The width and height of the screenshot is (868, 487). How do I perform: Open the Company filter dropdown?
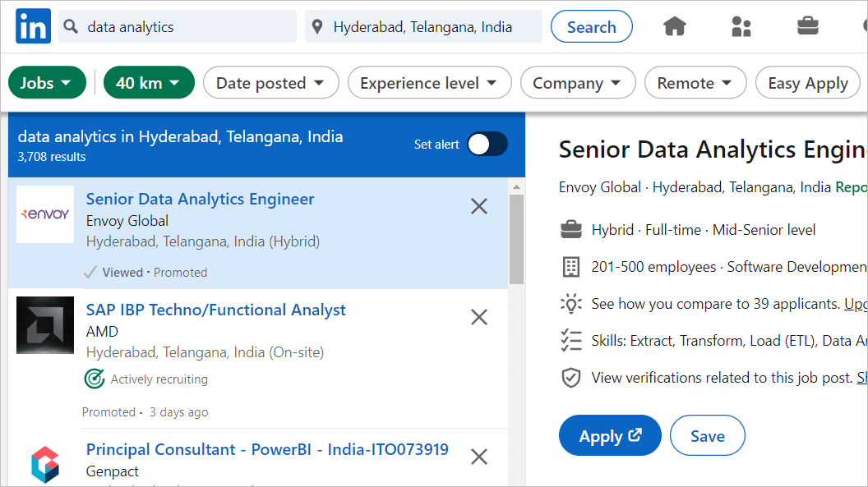[578, 82]
